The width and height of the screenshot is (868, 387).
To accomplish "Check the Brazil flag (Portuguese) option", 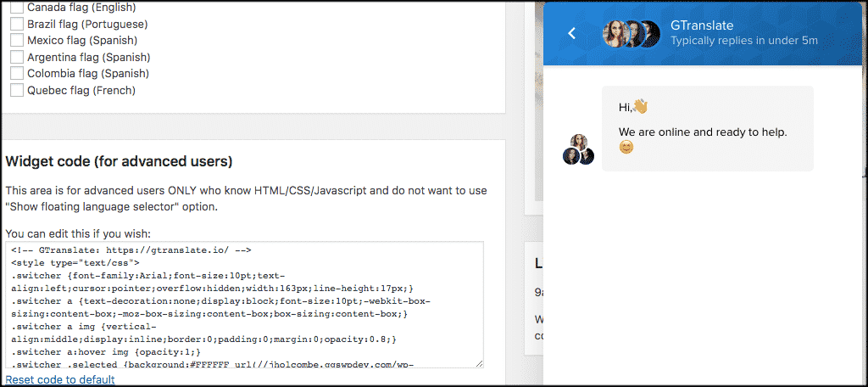I will pos(17,24).
